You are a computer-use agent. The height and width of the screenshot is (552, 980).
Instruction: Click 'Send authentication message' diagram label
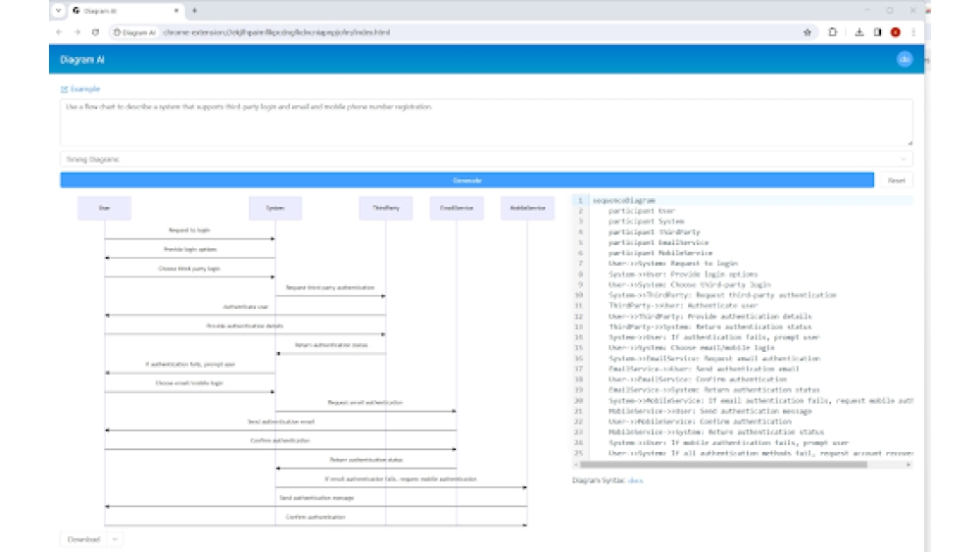tap(317, 498)
